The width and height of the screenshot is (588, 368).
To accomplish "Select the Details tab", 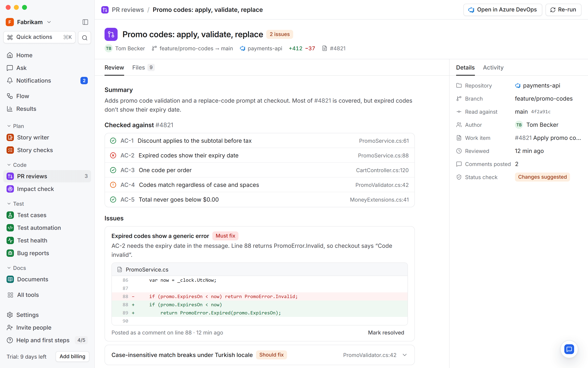I will coord(465,67).
